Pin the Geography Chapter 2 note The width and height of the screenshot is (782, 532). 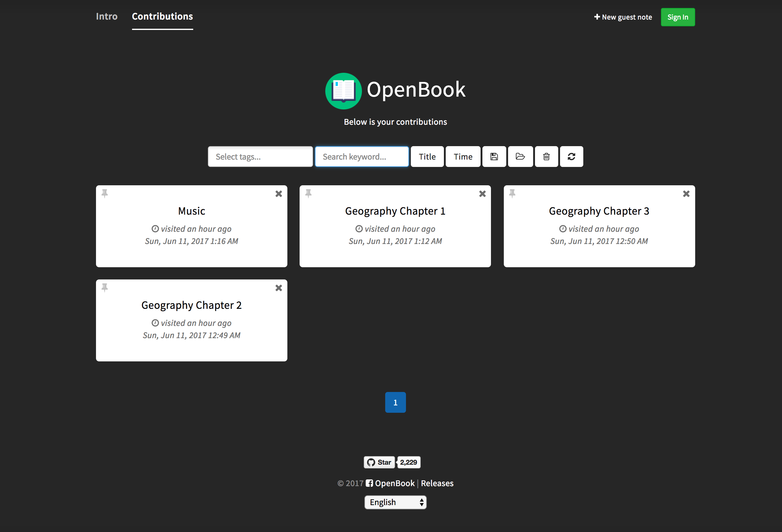tap(105, 287)
